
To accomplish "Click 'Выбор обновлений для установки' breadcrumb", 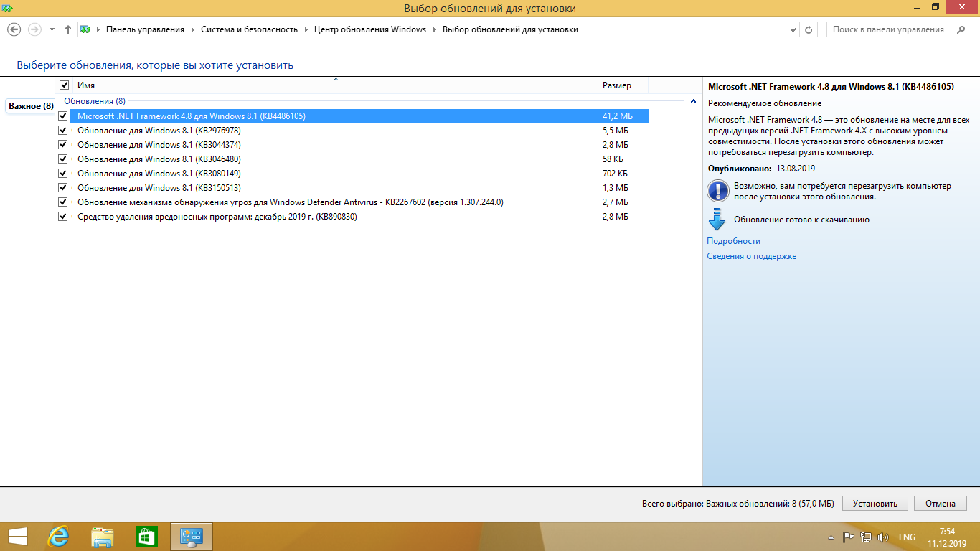I will click(510, 29).
